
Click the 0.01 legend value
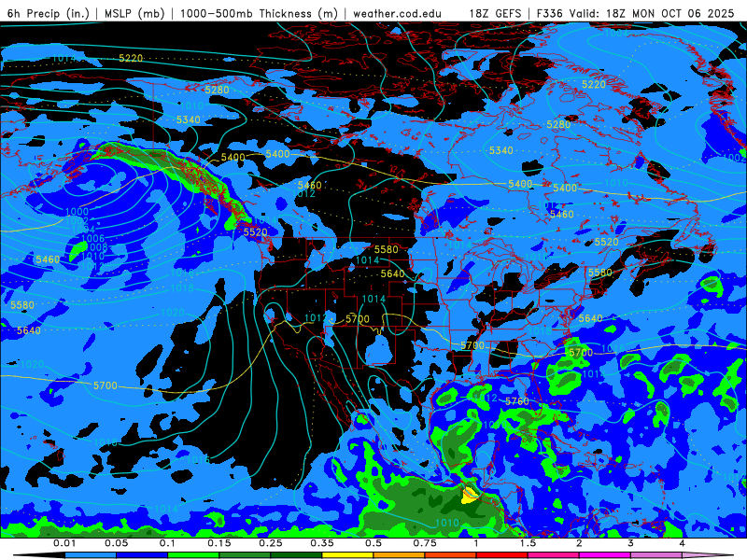pos(64,543)
